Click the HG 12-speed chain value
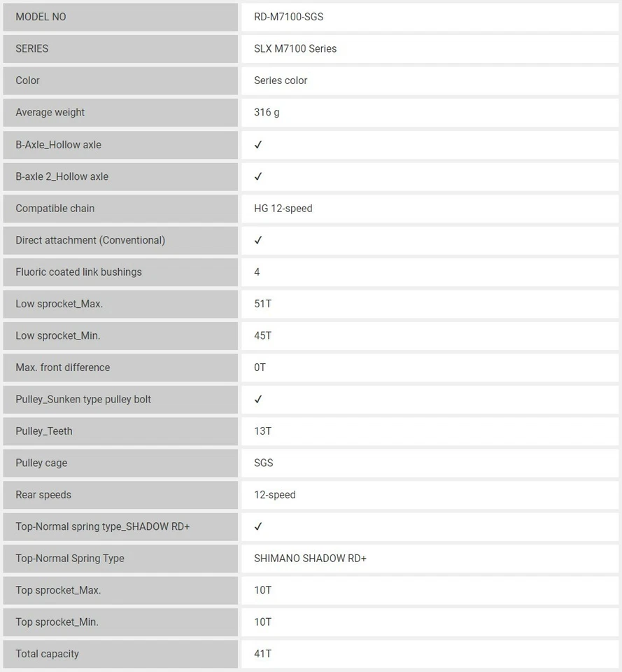The width and height of the screenshot is (622, 672). pyautogui.click(x=283, y=208)
